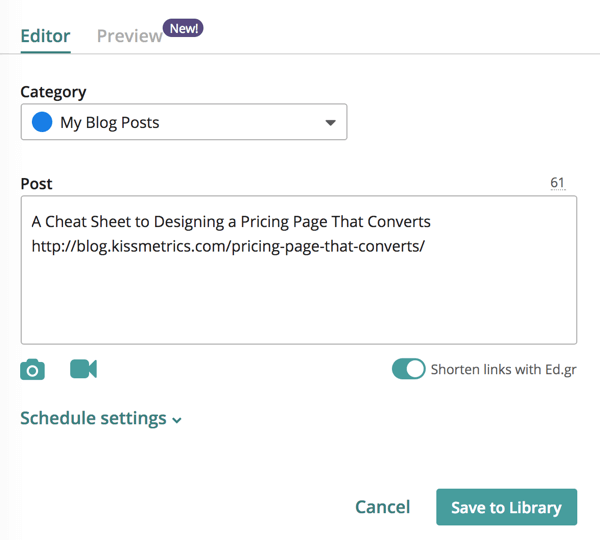The width and height of the screenshot is (600, 540).
Task: Open the My Blog Posts category dropdown
Action: click(x=183, y=123)
